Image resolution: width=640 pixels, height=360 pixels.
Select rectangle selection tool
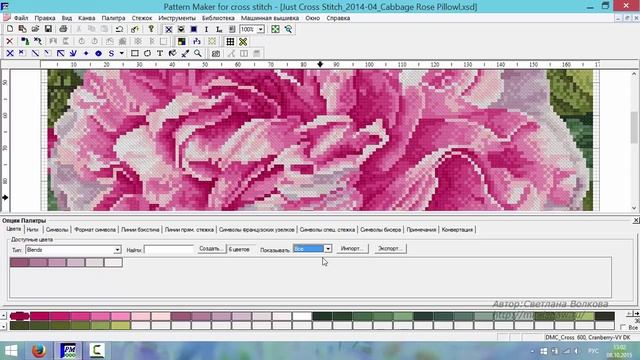click(134, 53)
